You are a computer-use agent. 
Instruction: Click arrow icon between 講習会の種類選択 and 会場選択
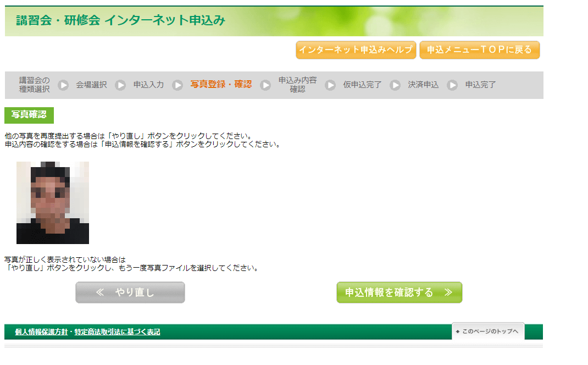[63, 85]
